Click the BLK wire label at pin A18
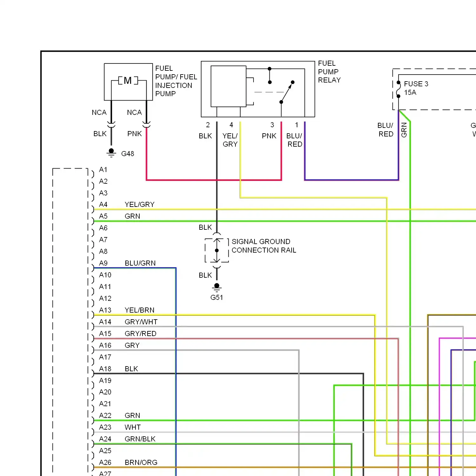The height and width of the screenshot is (476, 476). (x=131, y=369)
